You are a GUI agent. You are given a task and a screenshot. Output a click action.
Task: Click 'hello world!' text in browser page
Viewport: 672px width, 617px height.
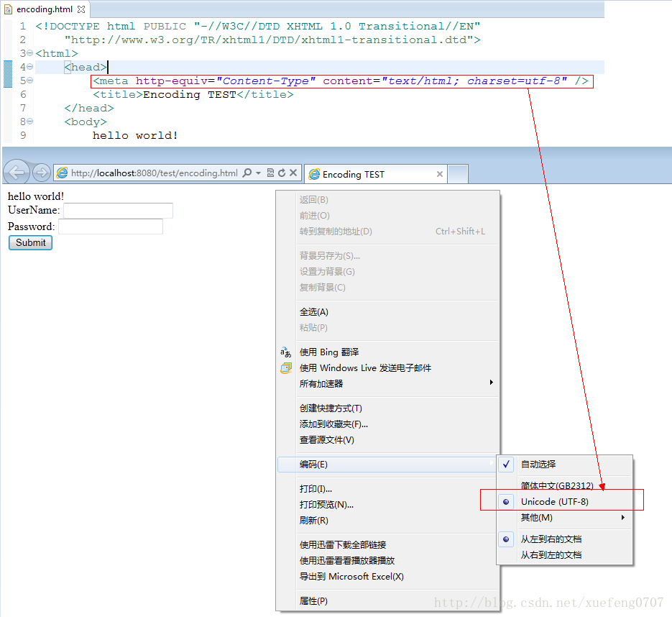coord(35,196)
